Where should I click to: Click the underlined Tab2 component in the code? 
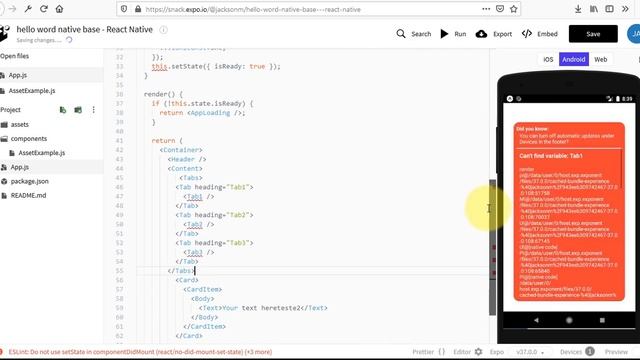194,224
